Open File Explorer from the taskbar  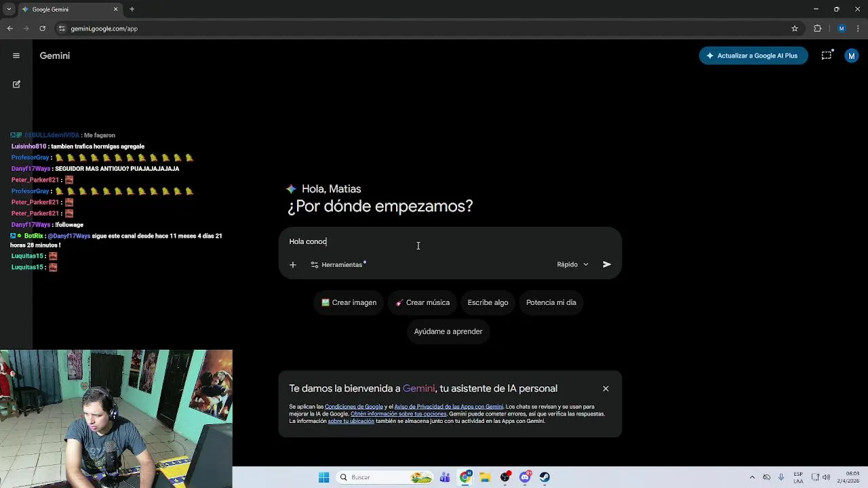pos(486,477)
